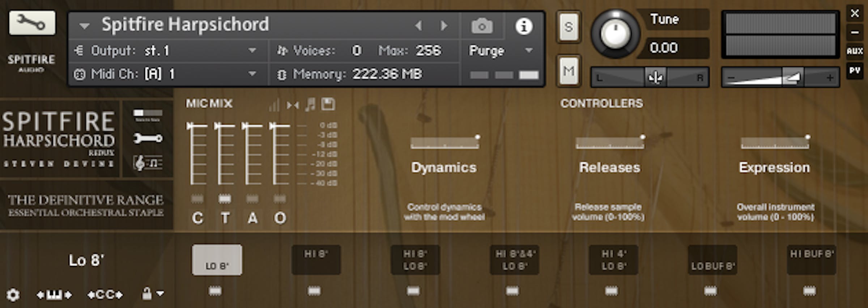The height and width of the screenshot is (308, 868).
Task: Select the HI 4' LO 8' articulation
Action: point(614,260)
